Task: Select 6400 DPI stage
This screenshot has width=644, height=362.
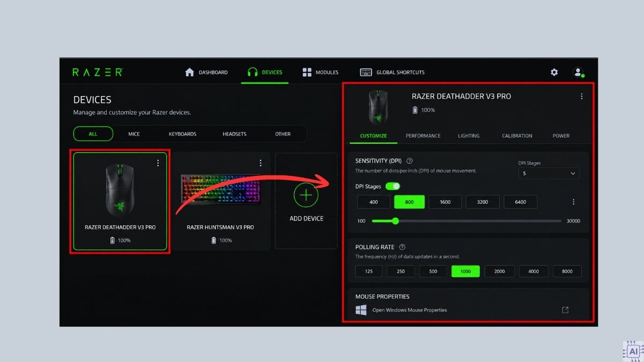Action: 520,202
